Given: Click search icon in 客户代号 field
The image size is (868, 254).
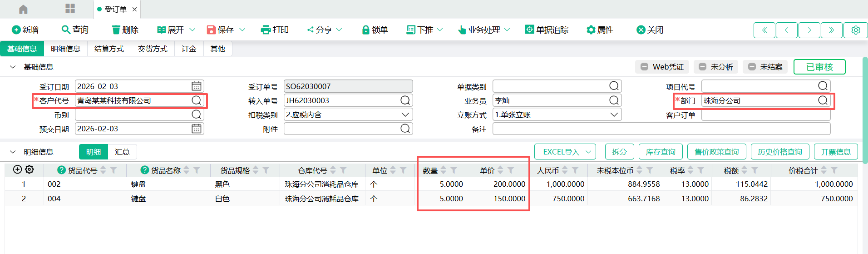Looking at the screenshot, I should click(x=196, y=100).
